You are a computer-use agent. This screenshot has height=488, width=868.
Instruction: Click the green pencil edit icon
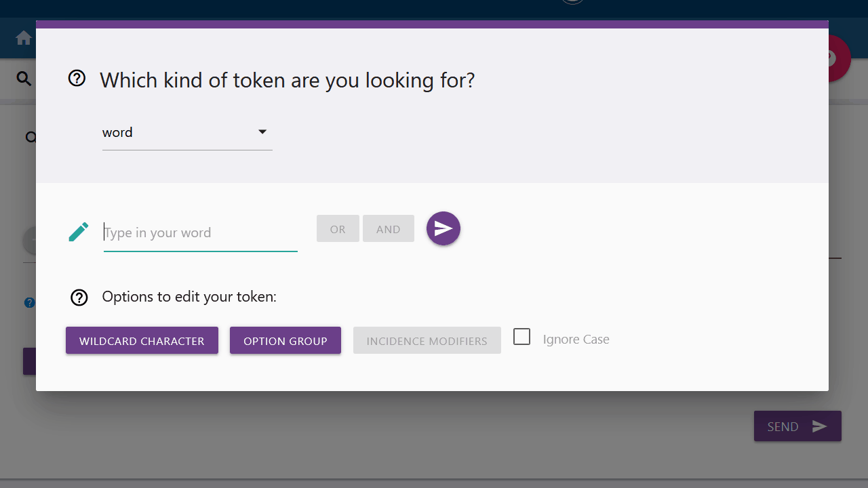tap(79, 232)
